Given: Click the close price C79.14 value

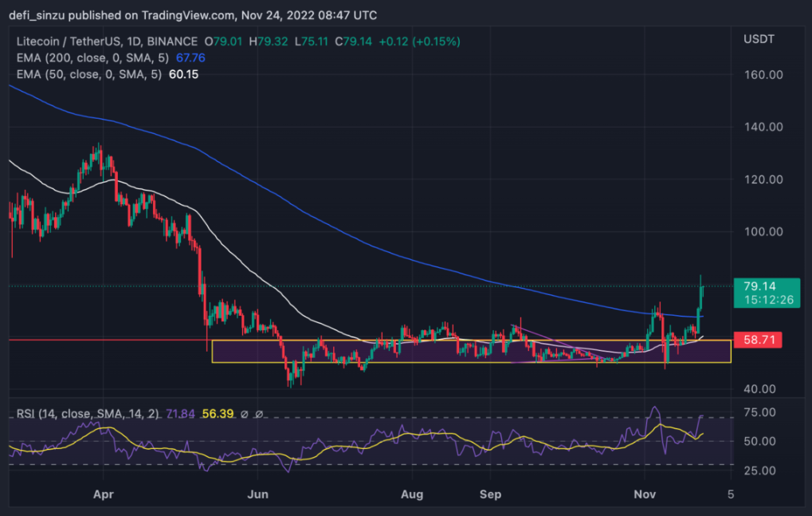Looking at the screenshot, I should point(353,41).
